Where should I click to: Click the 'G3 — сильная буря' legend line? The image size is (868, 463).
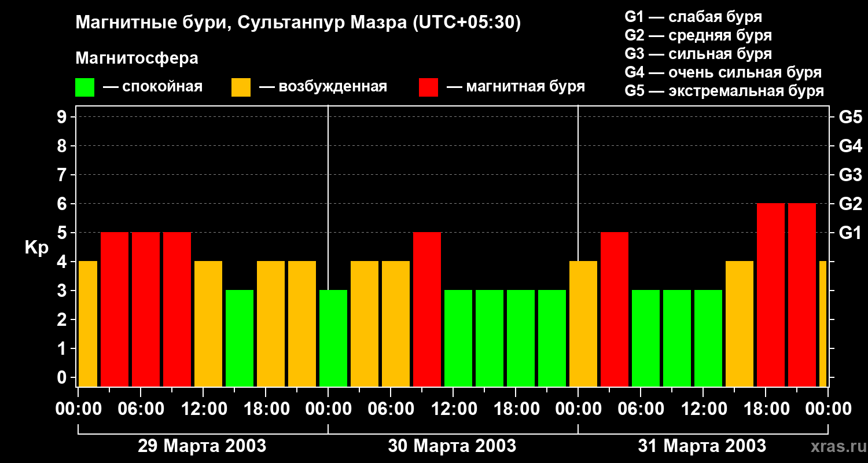click(698, 54)
